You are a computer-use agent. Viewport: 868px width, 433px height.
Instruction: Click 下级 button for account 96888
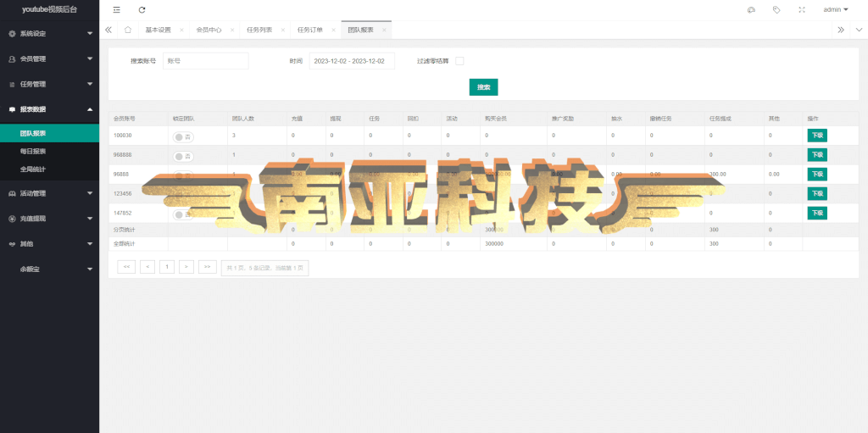(817, 175)
